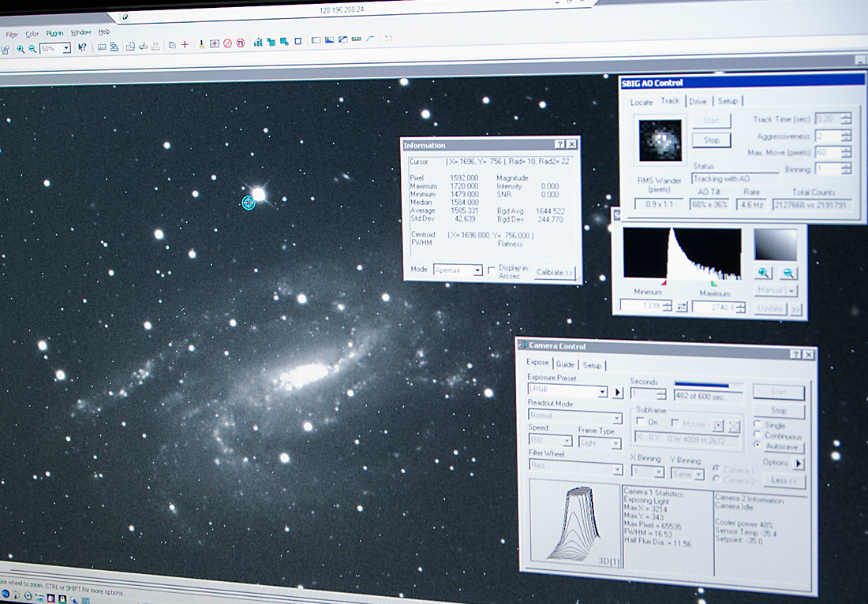Viewport: 868px width, 604px height.
Task: Open the zoom percentage 50% dropdown
Action: 66,48
